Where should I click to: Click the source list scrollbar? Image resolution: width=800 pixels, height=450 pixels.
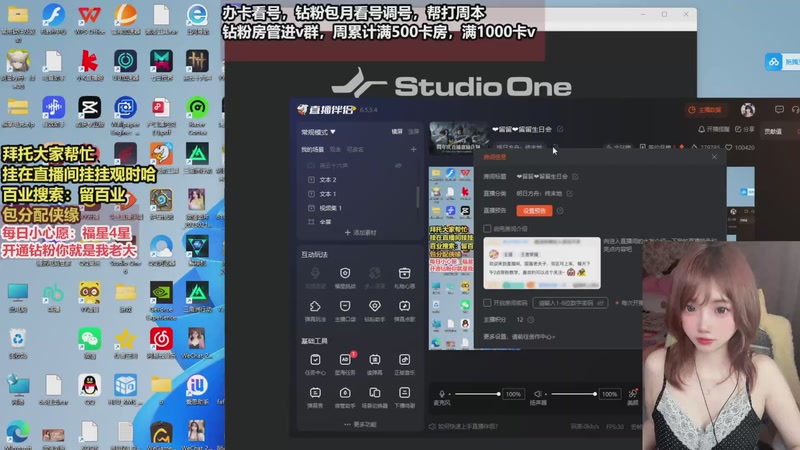tap(418, 197)
